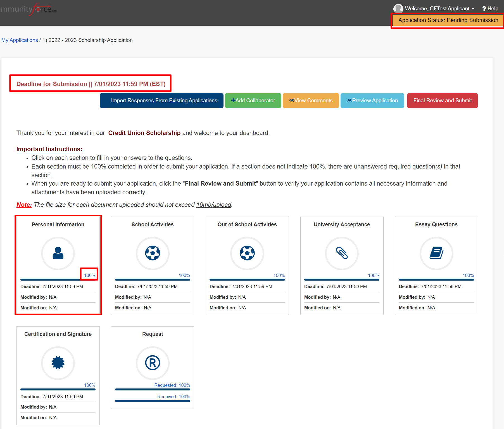Screen dimensions: 504x429
Task: Open School Activities soccer ball icon
Action: coord(153,253)
